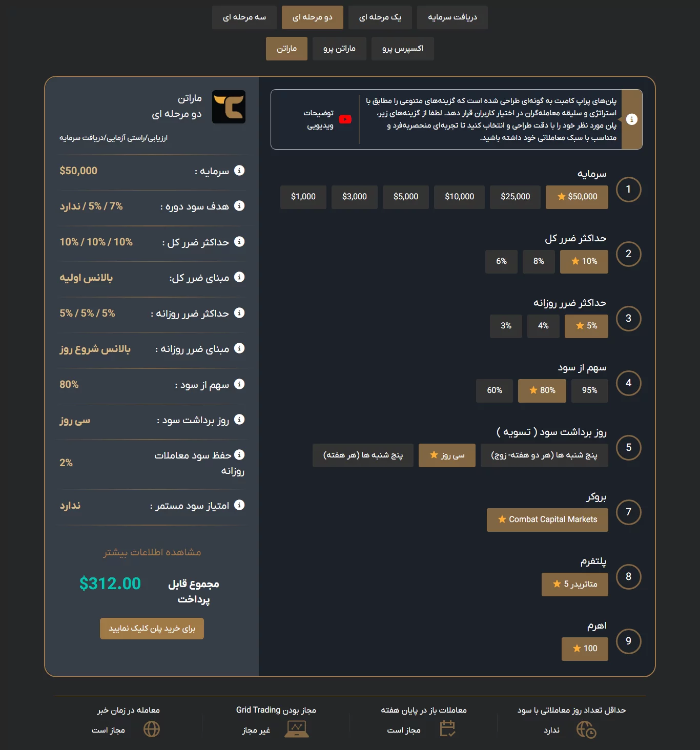
Task: Click the info icon beside هدف سود دوره
Action: (239, 206)
